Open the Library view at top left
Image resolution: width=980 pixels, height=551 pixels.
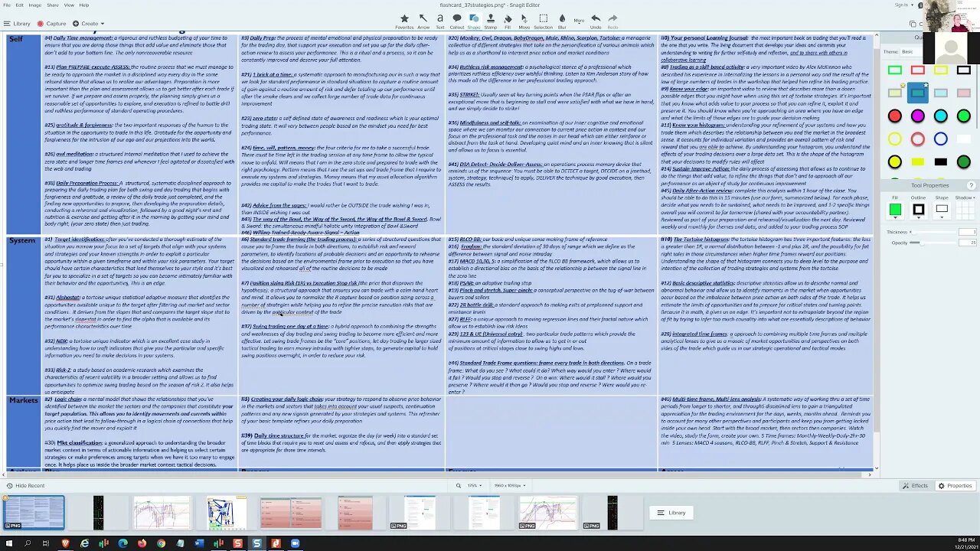(18, 24)
